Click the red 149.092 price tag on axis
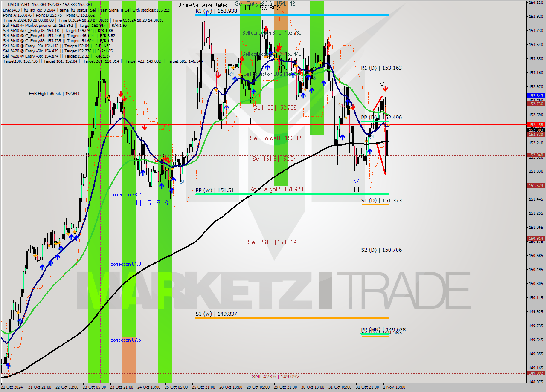Viewport: 546px width, 392px height. pos(536,373)
